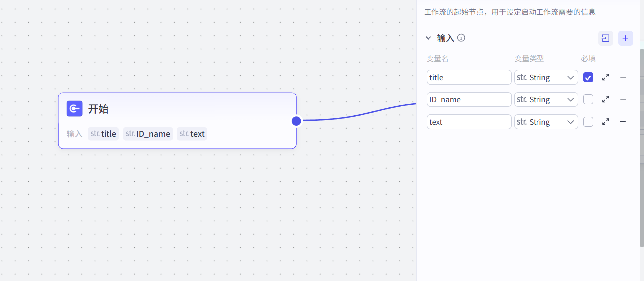Image resolution: width=644 pixels, height=281 pixels.
Task: Click the output port on the 开始 node
Action: (x=296, y=121)
